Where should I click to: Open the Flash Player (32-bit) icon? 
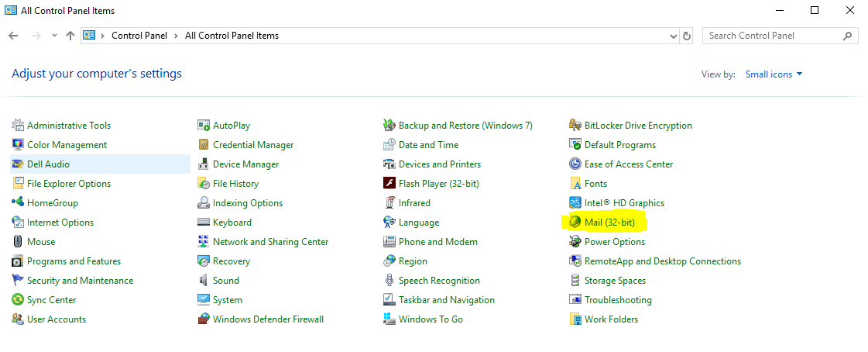pos(389,184)
